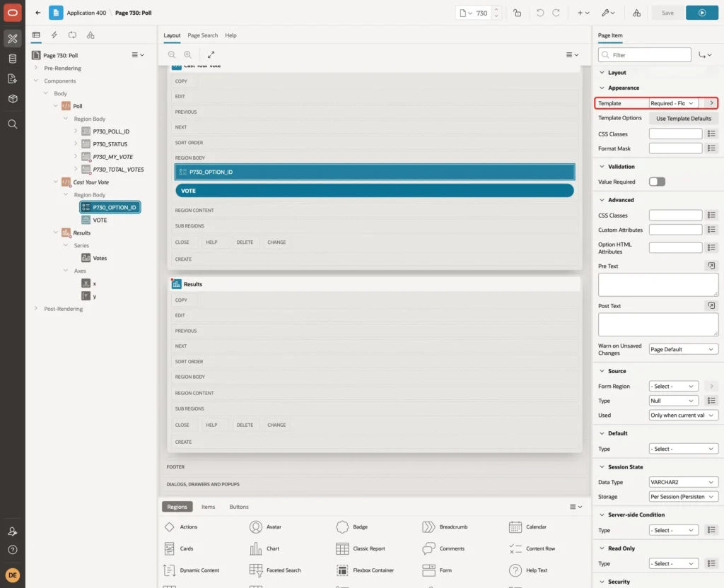Viewport: 724px width, 588px height.
Task: Open the page lock icon
Action: [x=517, y=13]
